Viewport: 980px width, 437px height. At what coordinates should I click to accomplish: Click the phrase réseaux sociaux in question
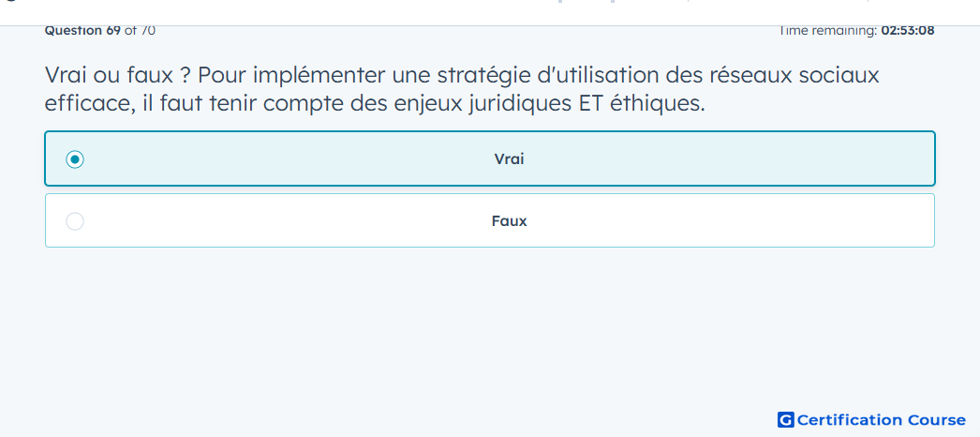point(795,76)
